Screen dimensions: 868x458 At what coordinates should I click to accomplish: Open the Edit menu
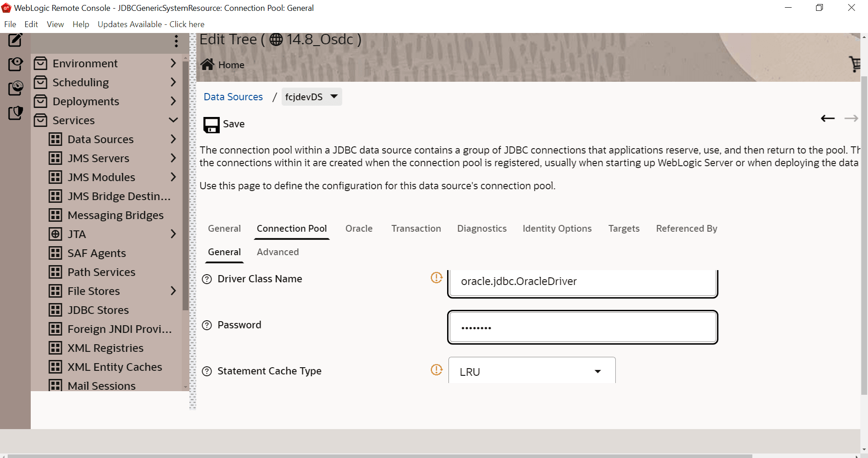click(31, 24)
